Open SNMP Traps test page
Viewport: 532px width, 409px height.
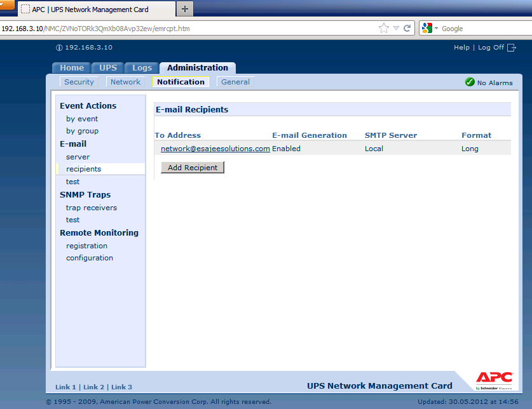72,220
